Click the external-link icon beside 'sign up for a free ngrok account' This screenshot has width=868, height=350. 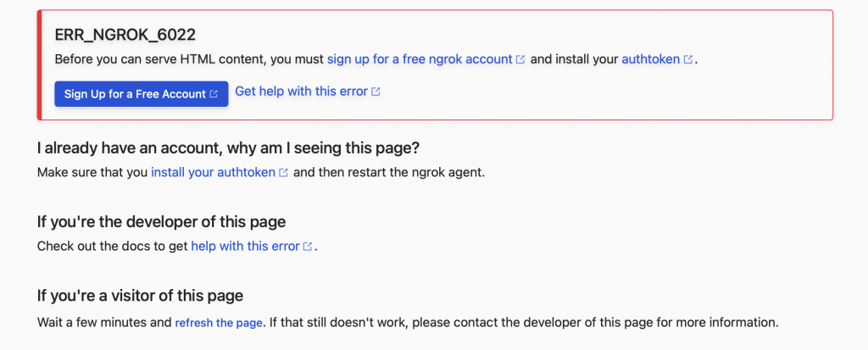click(520, 59)
